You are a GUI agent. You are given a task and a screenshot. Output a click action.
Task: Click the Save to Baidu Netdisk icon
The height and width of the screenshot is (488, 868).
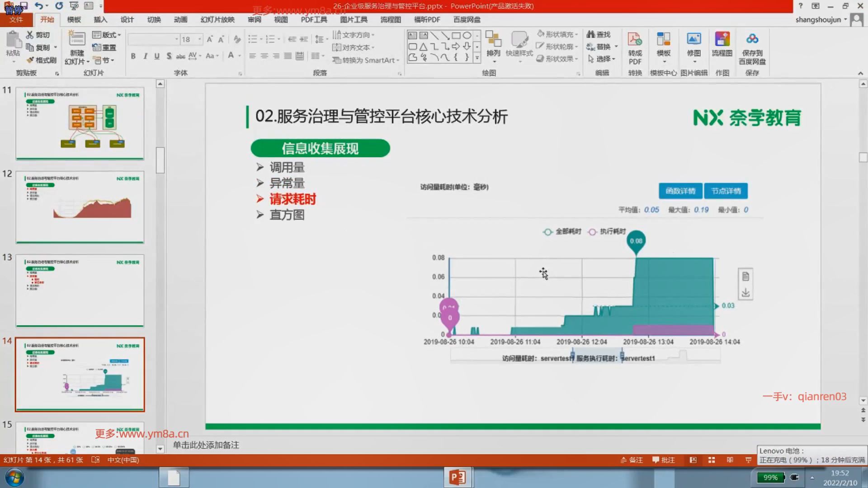(752, 40)
